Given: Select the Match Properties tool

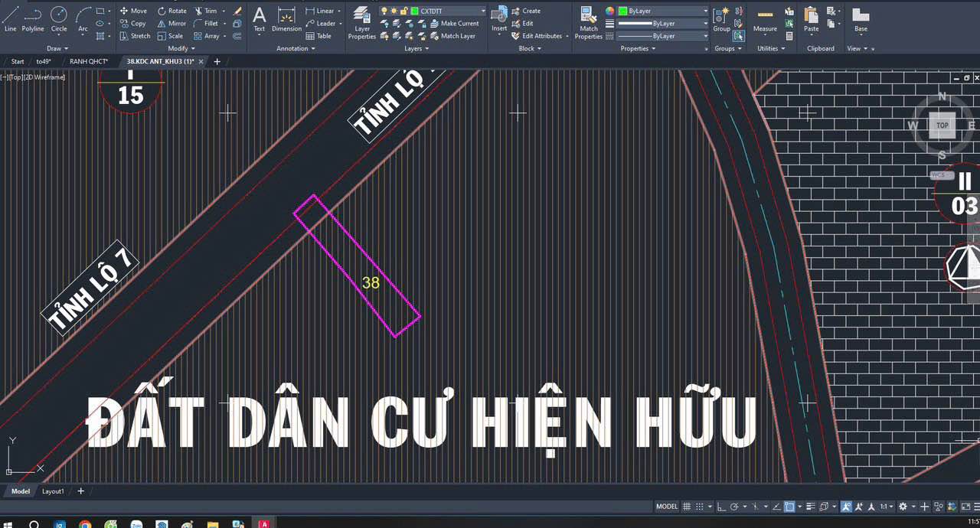Looking at the screenshot, I should coord(588,23).
